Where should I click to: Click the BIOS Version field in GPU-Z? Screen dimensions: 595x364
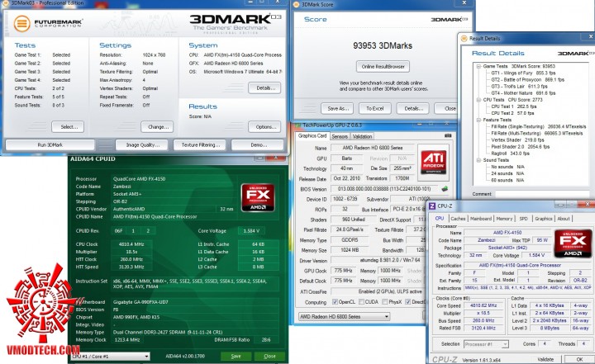[x=385, y=188]
